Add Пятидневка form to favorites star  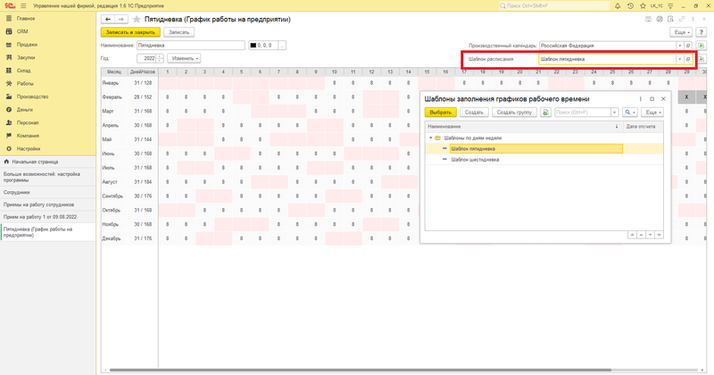click(x=136, y=20)
